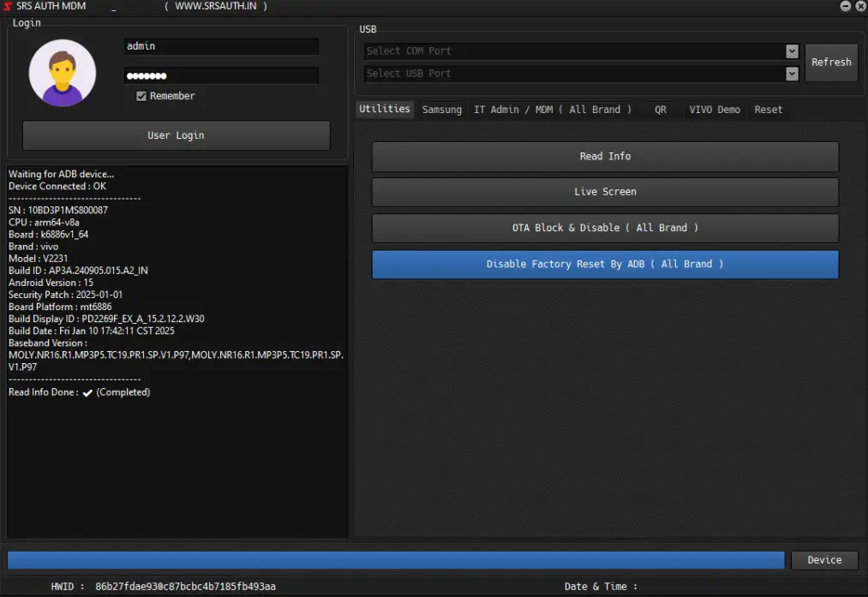
Task: Click the Build Date log line
Action: pyautogui.click(x=92, y=331)
